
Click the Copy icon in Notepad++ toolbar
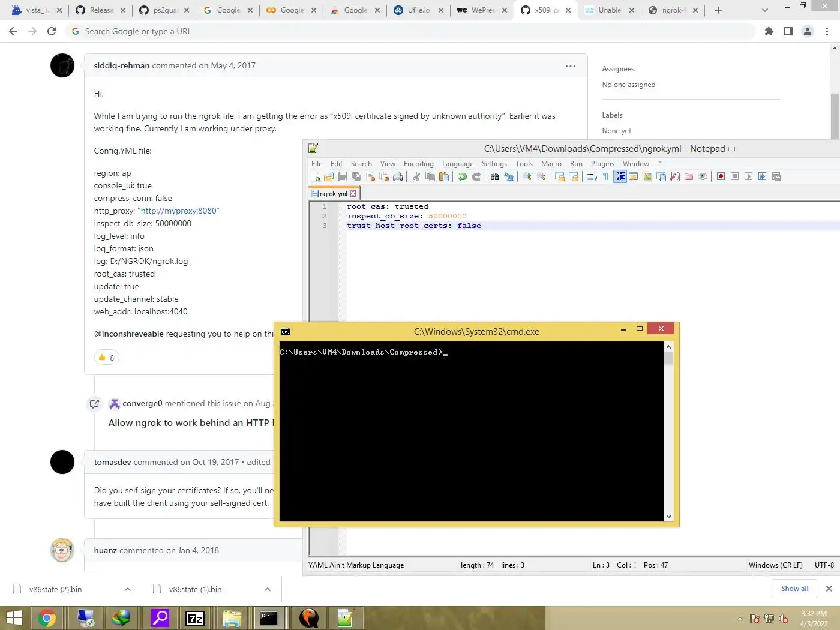[430, 176]
